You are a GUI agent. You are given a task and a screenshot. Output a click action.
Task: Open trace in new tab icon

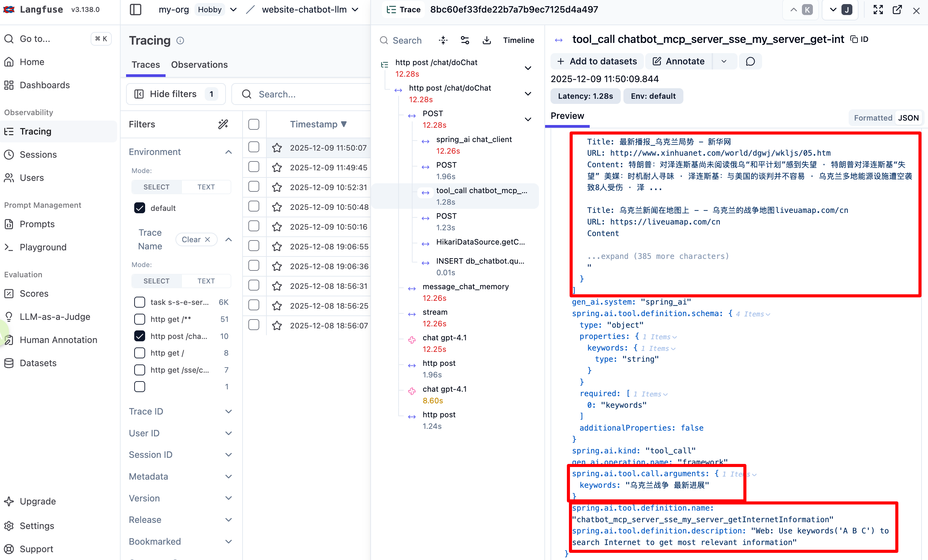pos(897,10)
